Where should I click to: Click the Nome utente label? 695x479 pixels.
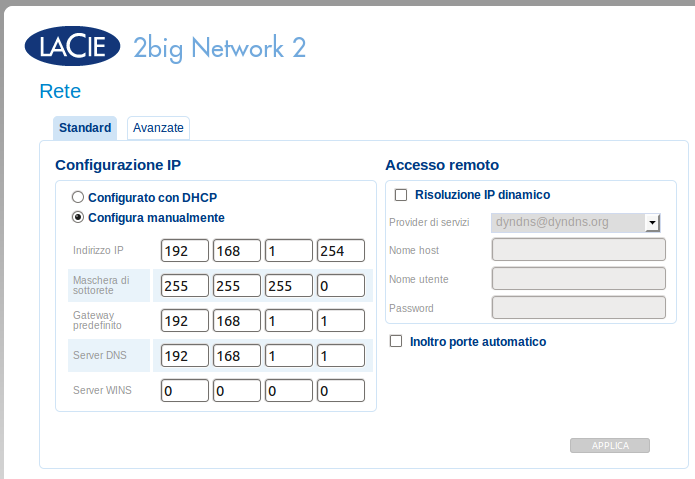[x=419, y=279]
